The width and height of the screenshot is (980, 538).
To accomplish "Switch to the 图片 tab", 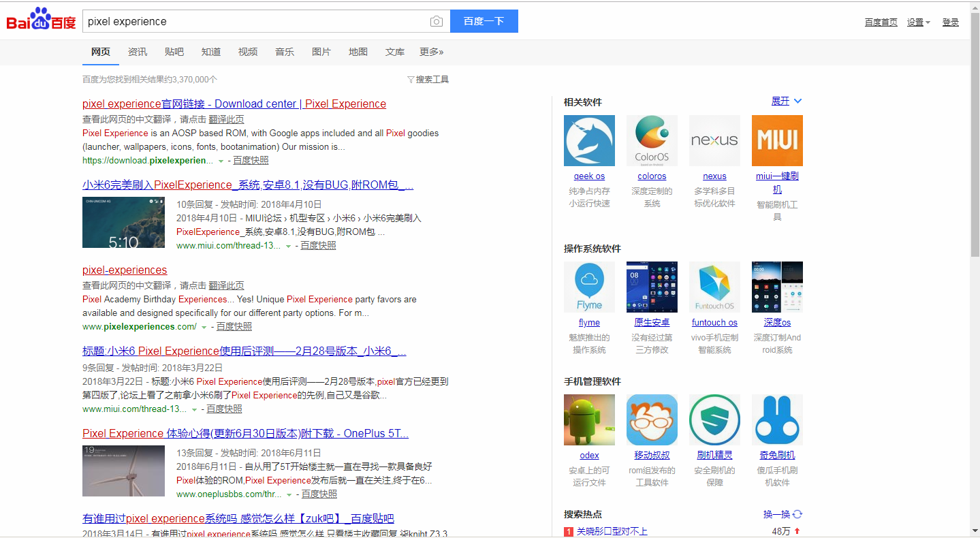I will tap(321, 52).
